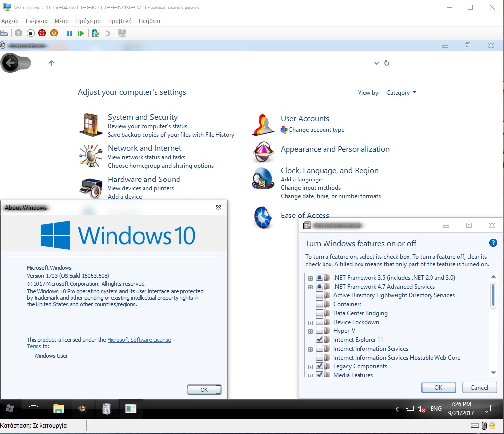Toggle enhanced session mode icon
The width and height of the screenshot is (504, 434).
[x=122, y=33]
